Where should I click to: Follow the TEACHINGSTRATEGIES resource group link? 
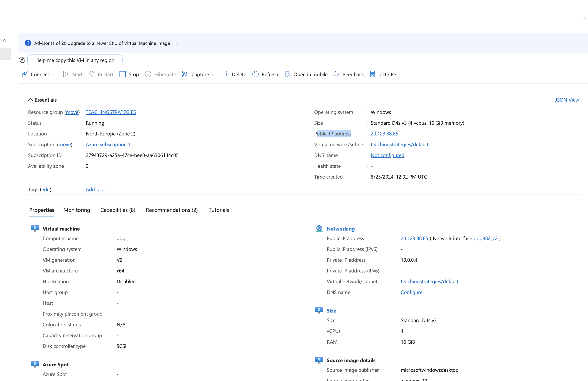coord(111,112)
